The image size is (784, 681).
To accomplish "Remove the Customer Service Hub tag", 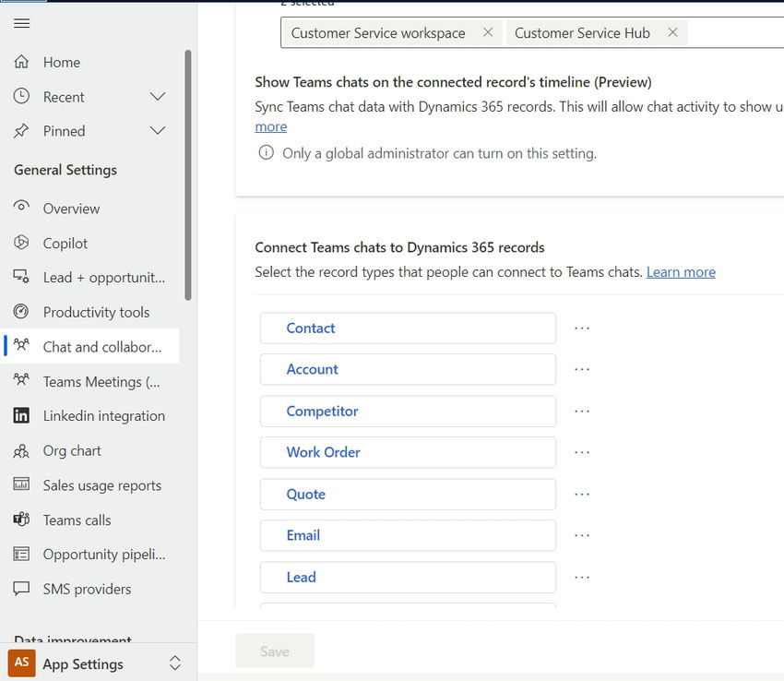I will (672, 32).
